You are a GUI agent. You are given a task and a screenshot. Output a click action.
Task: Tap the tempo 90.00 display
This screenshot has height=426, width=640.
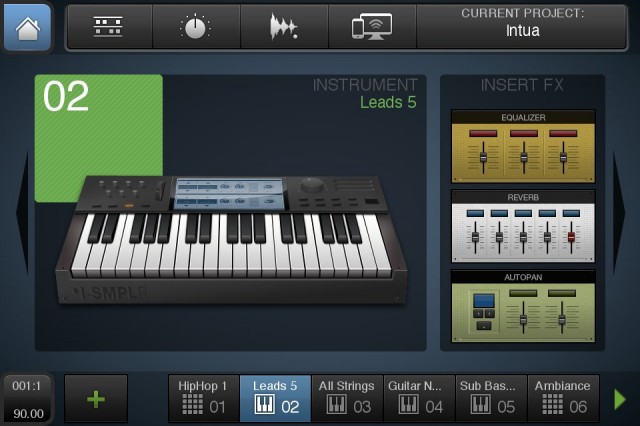point(28,411)
